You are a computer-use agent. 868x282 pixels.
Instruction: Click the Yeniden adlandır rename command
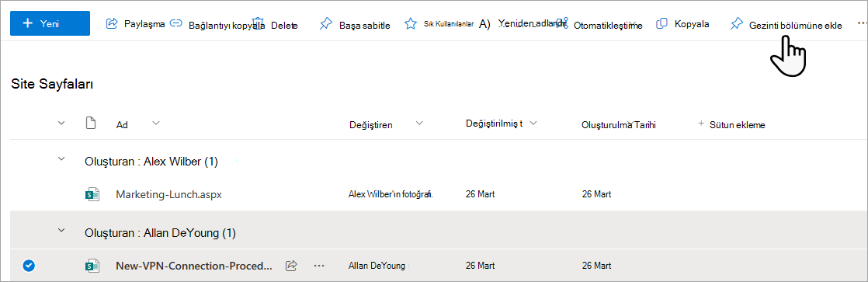(523, 24)
